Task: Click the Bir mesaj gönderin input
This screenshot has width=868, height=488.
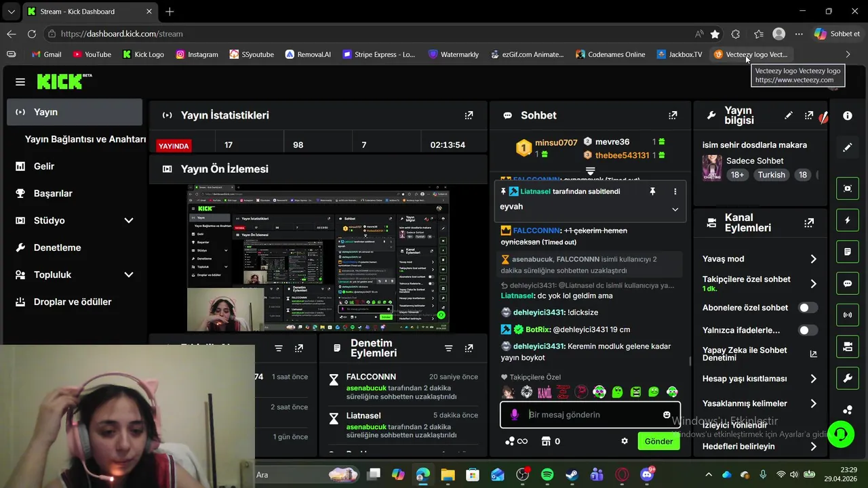Action: click(x=590, y=415)
